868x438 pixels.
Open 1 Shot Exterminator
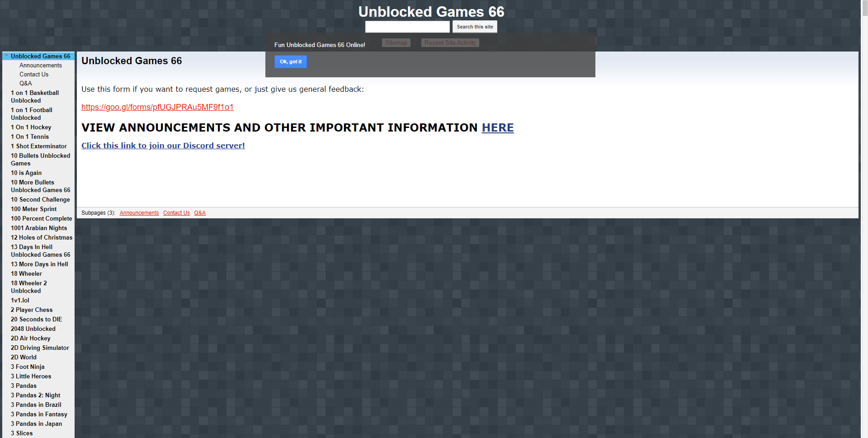pyautogui.click(x=39, y=146)
